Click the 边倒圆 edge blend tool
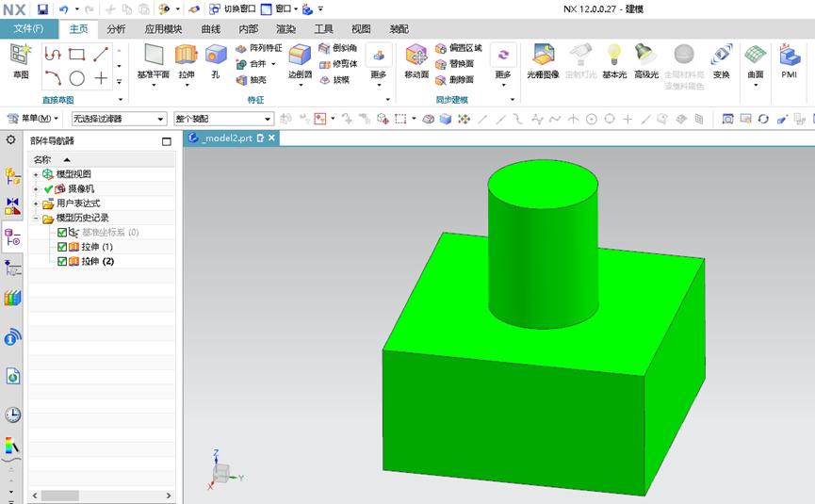This screenshot has width=815, height=504. [x=300, y=61]
